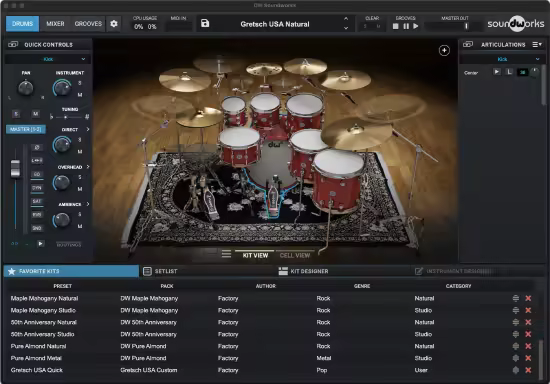This screenshot has width=550, height=384.
Task: Open the Articulations list menu icon
Action: 537,45
